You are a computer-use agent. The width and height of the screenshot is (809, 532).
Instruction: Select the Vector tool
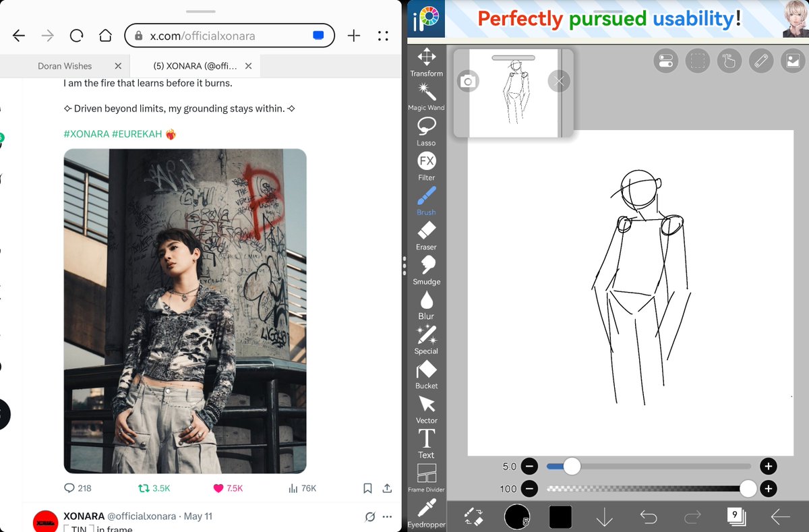coord(426,409)
